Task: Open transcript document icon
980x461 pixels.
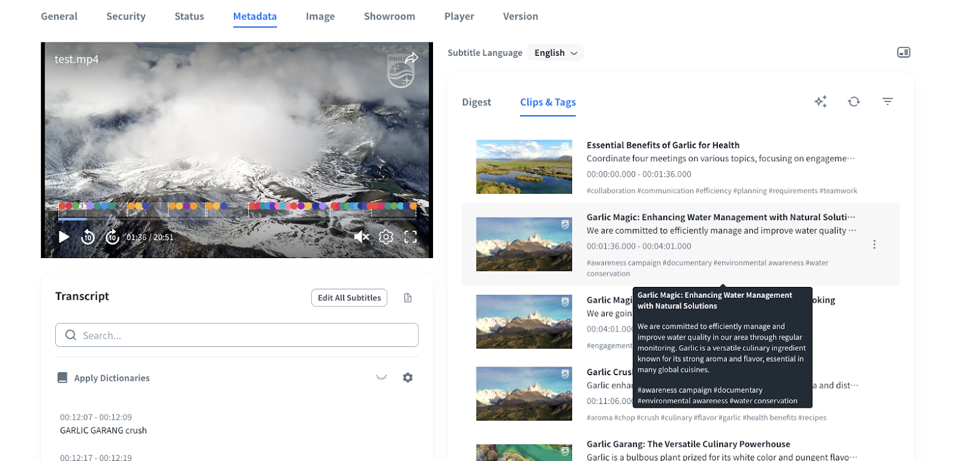Action: [x=408, y=298]
